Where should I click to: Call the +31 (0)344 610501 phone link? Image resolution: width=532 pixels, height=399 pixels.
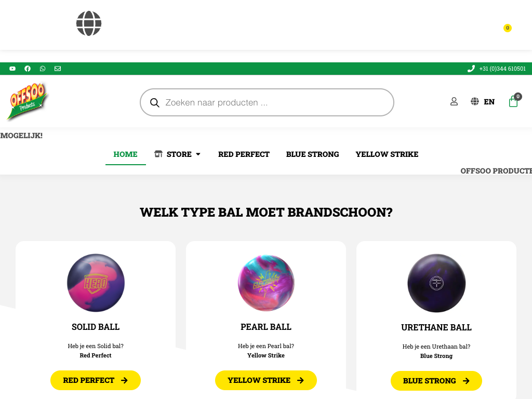(497, 69)
